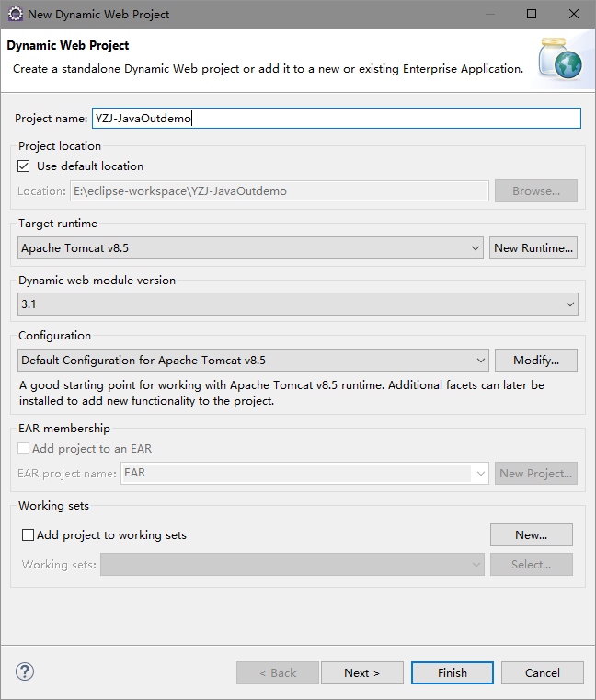Close the dialog with the X button
Screen dimensions: 596x700
(574, 14)
